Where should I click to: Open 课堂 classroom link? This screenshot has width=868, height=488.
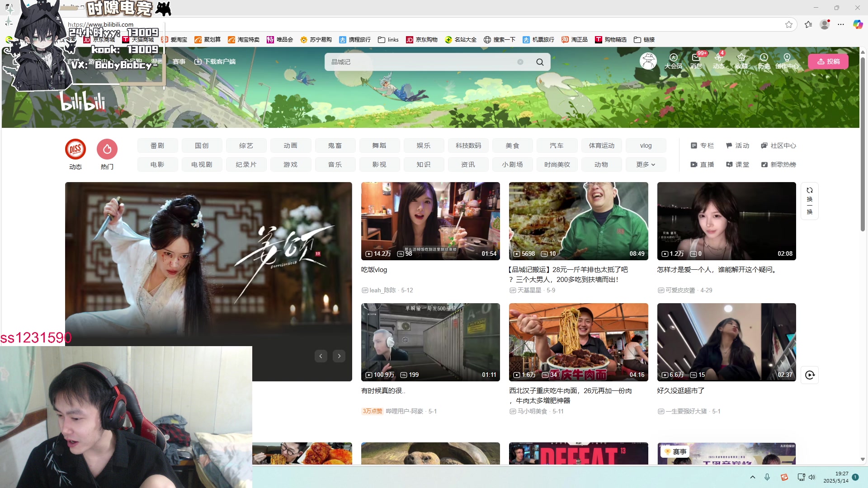(x=737, y=164)
